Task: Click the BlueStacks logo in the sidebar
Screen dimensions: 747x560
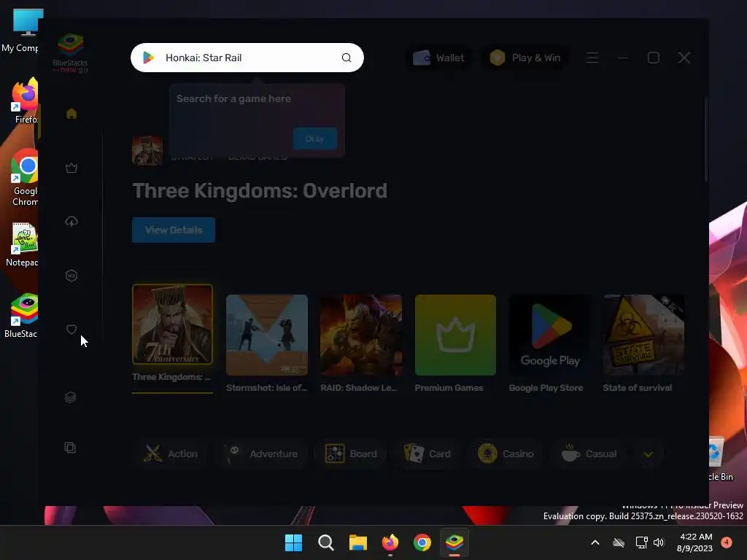Action: point(70,52)
